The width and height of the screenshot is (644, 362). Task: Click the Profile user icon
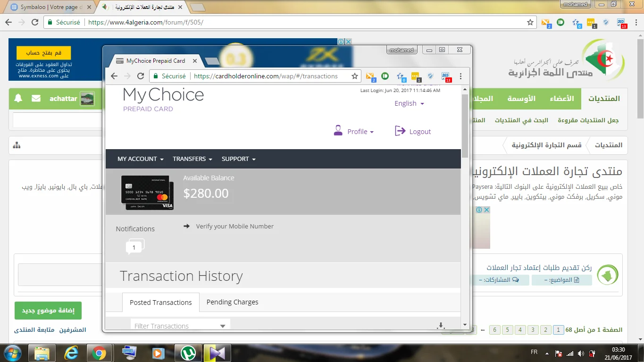(338, 131)
